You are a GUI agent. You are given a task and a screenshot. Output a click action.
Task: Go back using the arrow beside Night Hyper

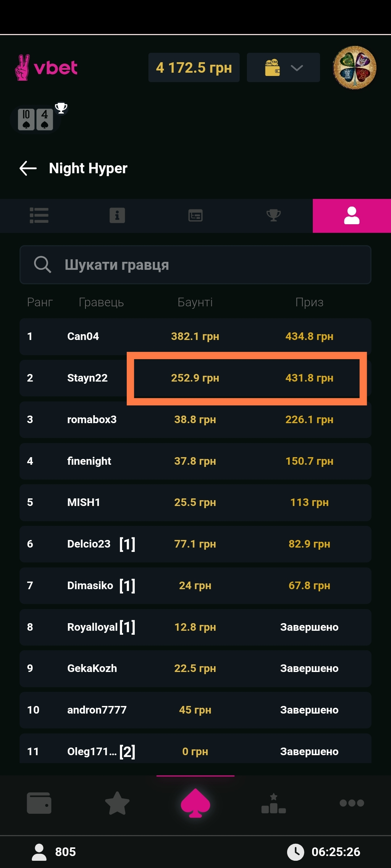click(28, 168)
